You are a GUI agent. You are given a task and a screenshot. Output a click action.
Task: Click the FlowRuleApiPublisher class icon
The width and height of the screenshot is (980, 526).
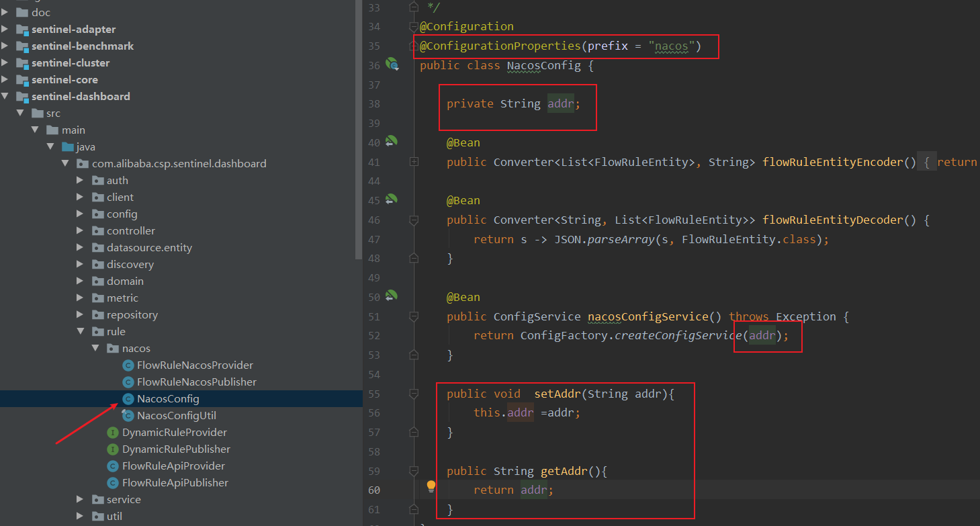coord(113,483)
